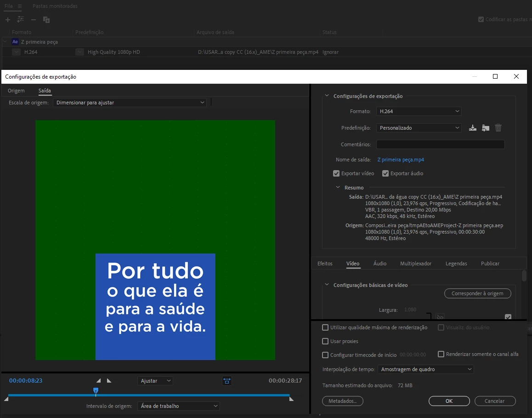Open the Áudio tab
Screen dimensions: 532x418
379,263
